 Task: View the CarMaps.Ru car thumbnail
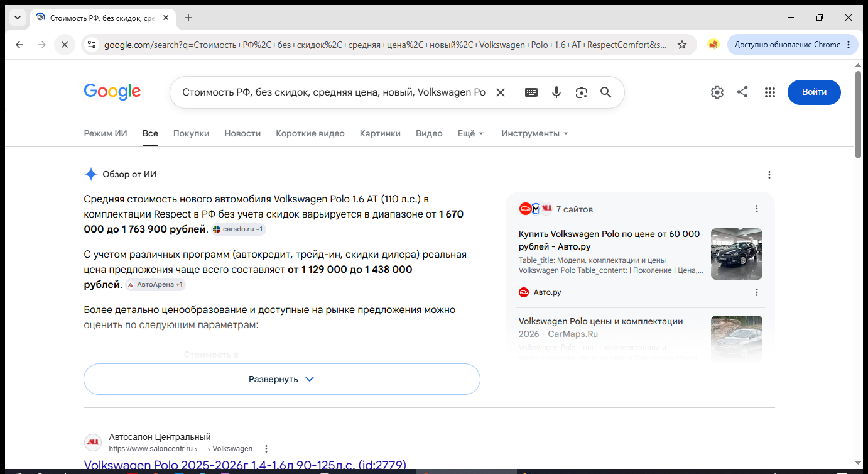tap(737, 338)
